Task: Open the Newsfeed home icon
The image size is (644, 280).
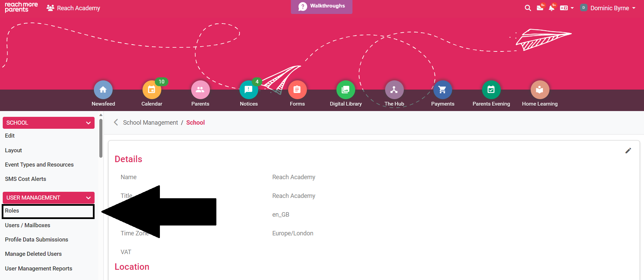Action: point(103,90)
